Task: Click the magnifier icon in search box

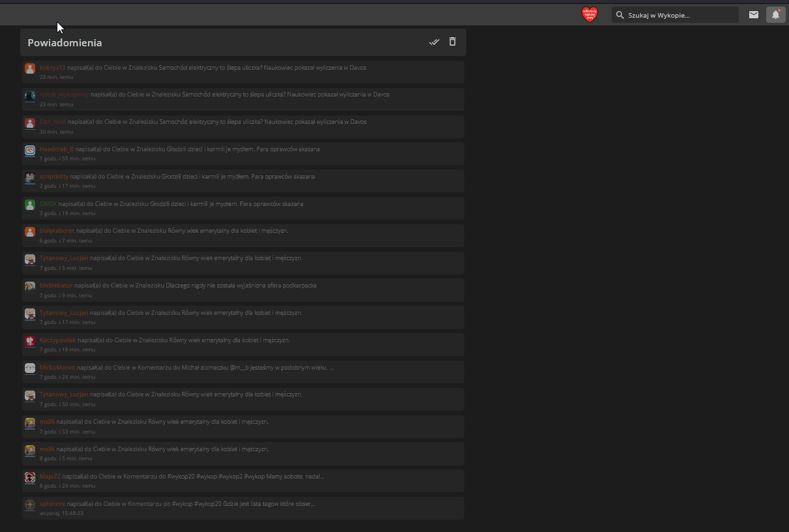Action: (620, 15)
